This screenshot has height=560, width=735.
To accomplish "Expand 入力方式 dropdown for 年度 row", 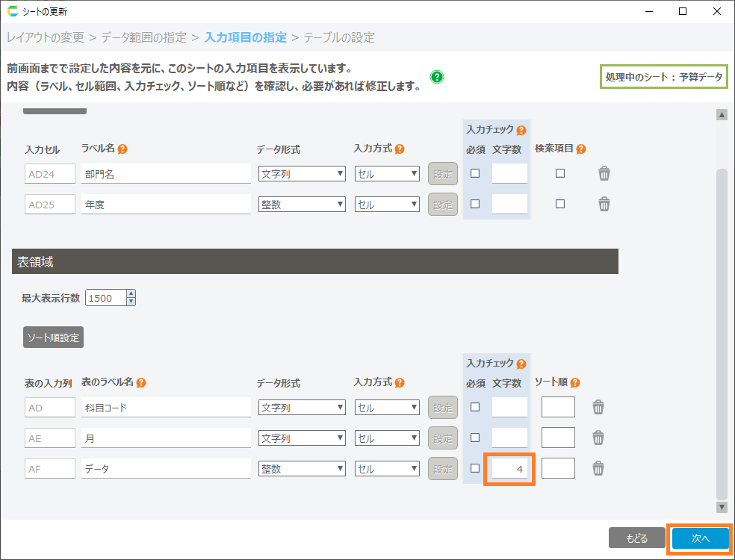I will (x=387, y=204).
